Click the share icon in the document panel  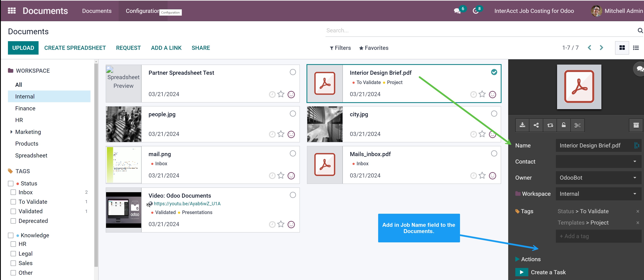point(536,125)
